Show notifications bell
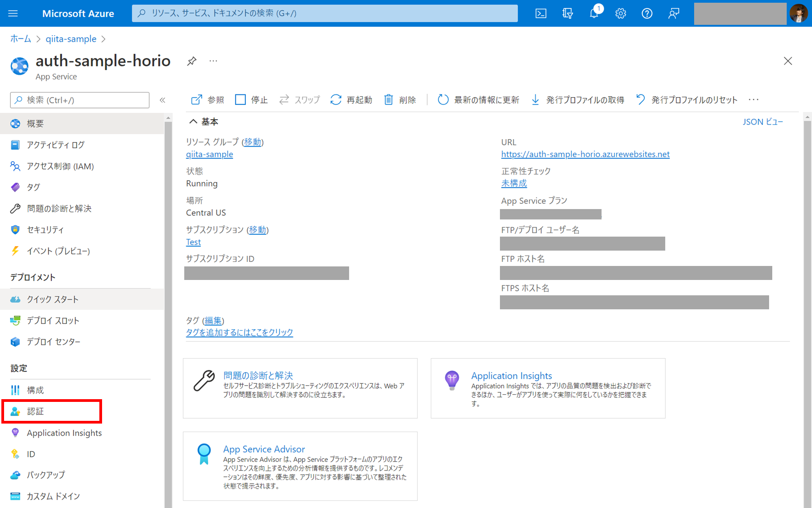Viewport: 812px width, 508px height. click(x=594, y=14)
